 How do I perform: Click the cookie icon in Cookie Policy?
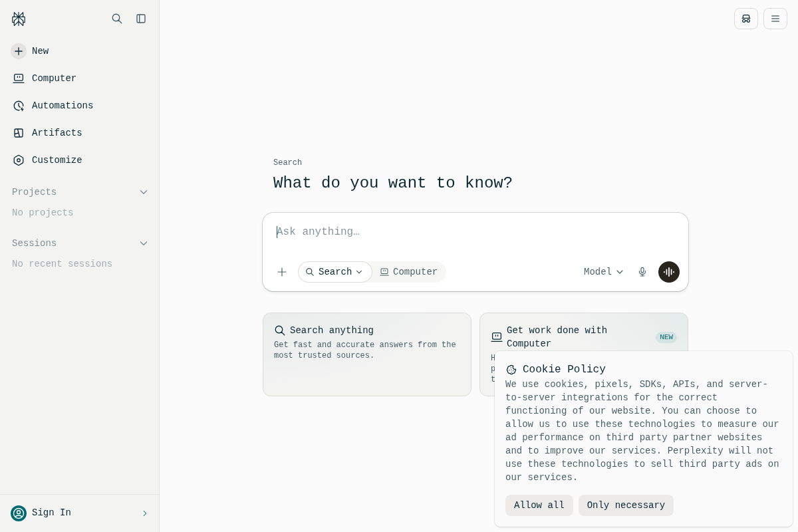pos(511,370)
